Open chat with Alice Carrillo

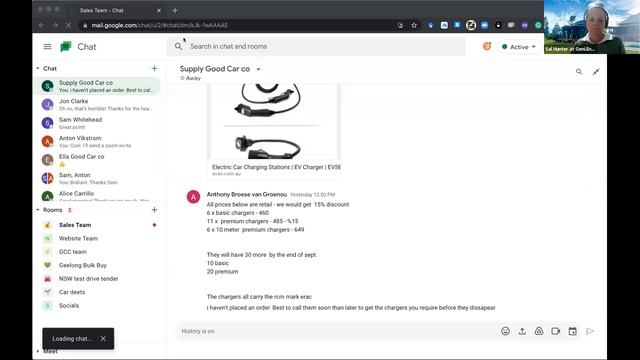coord(98,196)
